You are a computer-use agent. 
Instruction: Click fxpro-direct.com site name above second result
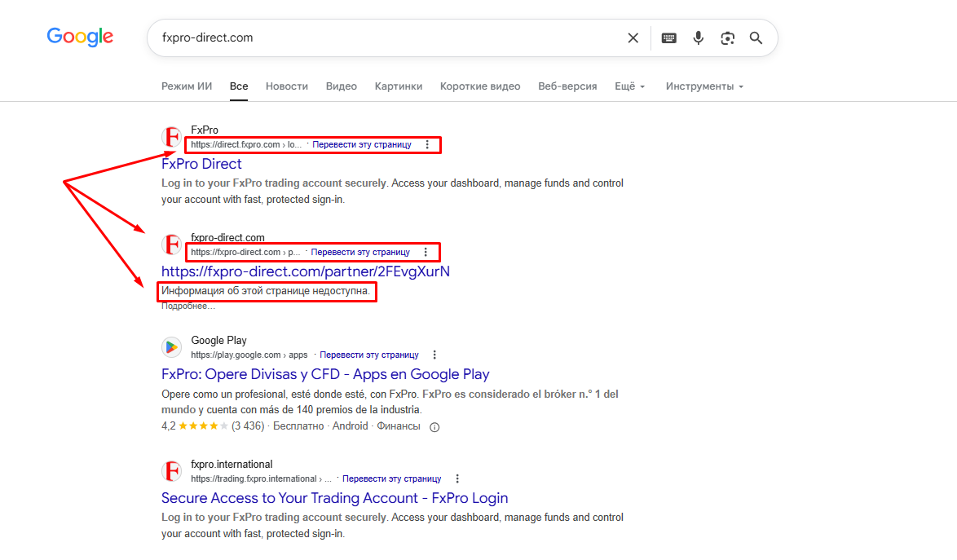click(x=227, y=237)
